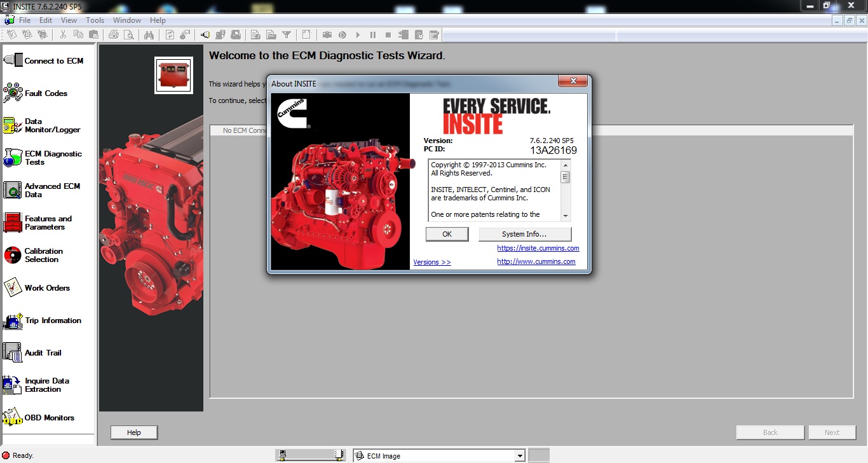This screenshot has height=463, width=868.
Task: Open the insite.cummins.com link
Action: [x=538, y=248]
